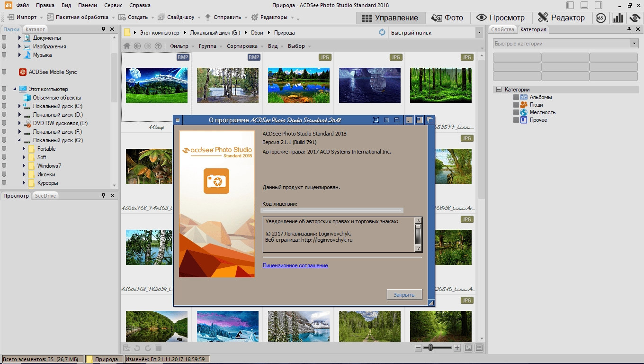Open the Справка menu
Image resolution: width=644 pixels, height=364 pixels.
click(140, 5)
